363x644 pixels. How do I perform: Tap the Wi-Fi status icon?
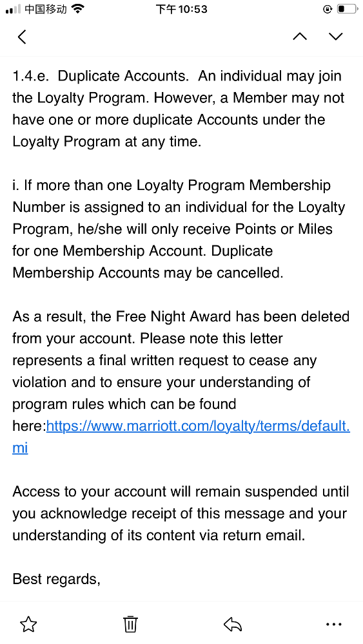pyautogui.click(x=77, y=9)
